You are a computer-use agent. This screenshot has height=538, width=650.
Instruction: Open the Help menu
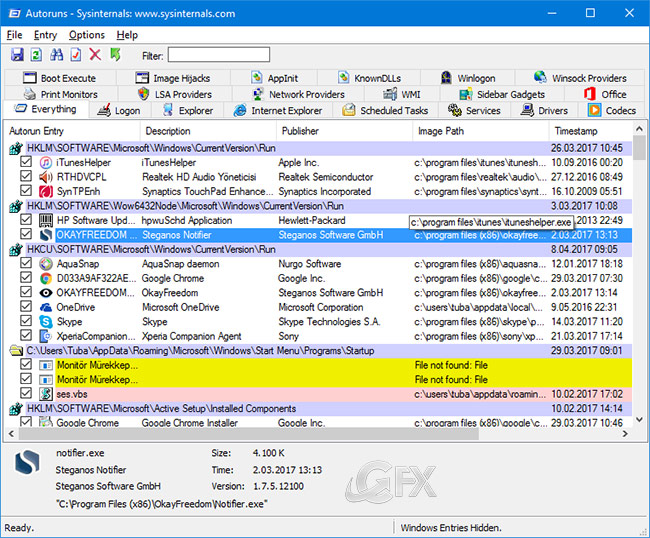point(127,35)
